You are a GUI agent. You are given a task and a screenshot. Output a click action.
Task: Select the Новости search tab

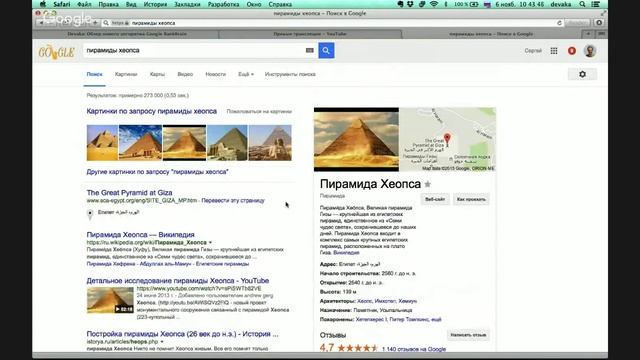(x=216, y=74)
